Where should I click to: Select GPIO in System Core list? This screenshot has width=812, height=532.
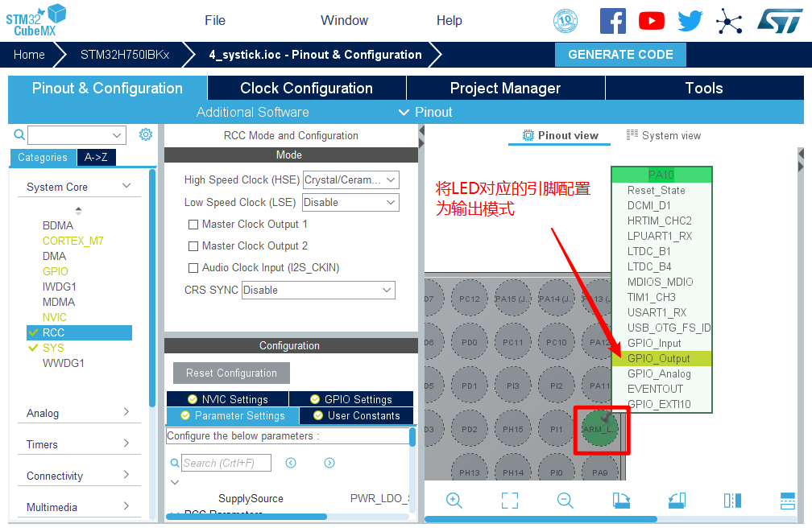pyautogui.click(x=56, y=271)
